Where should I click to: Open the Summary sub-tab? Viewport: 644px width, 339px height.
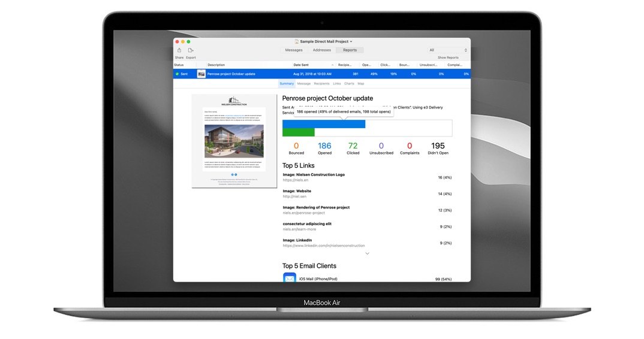(287, 83)
